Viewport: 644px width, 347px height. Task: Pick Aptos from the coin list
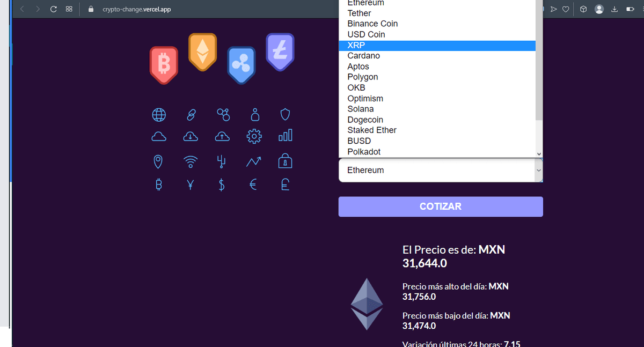point(437,67)
